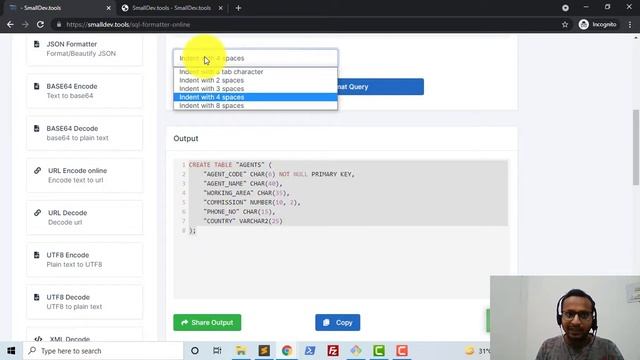640x360 pixels.
Task: Go forward in browser history
Action: tap(25, 24)
